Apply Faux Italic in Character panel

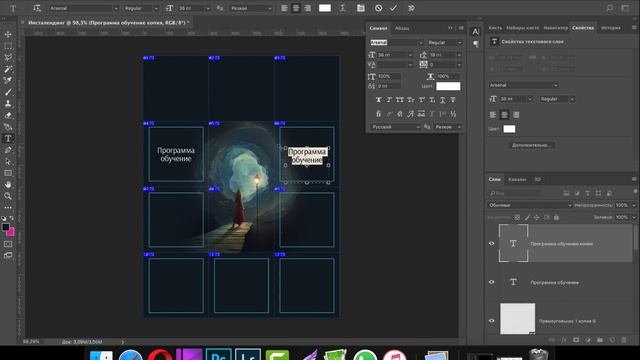389,100
